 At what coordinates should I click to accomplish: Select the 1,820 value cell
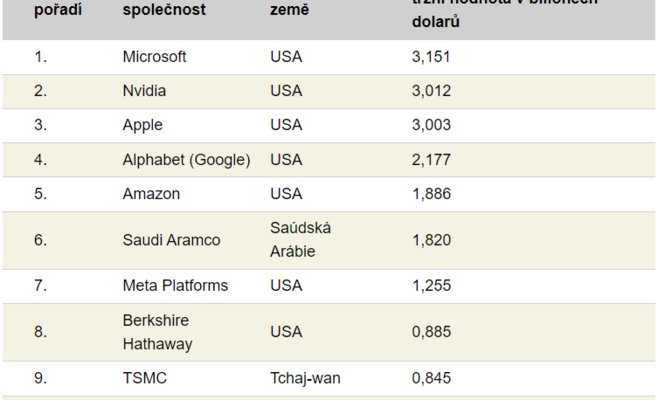coord(431,240)
